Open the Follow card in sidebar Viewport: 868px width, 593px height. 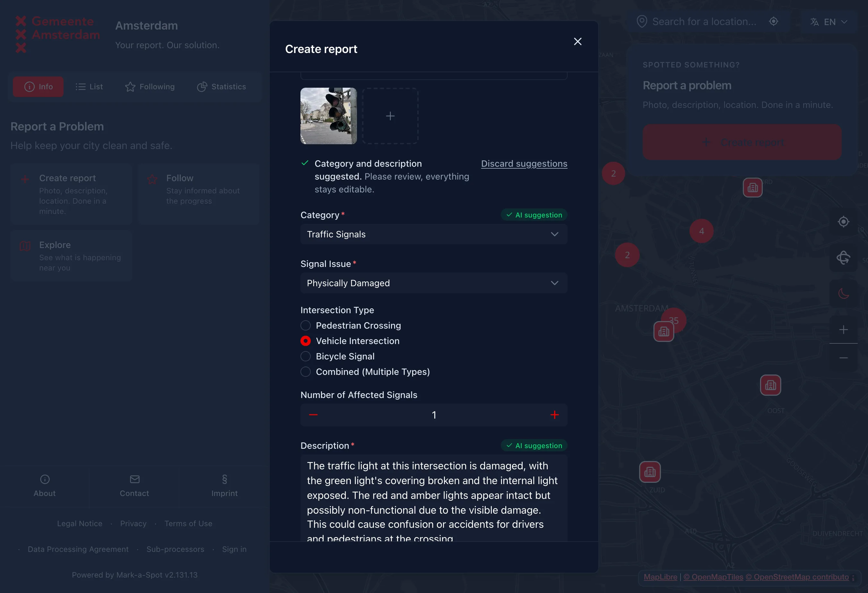(198, 194)
